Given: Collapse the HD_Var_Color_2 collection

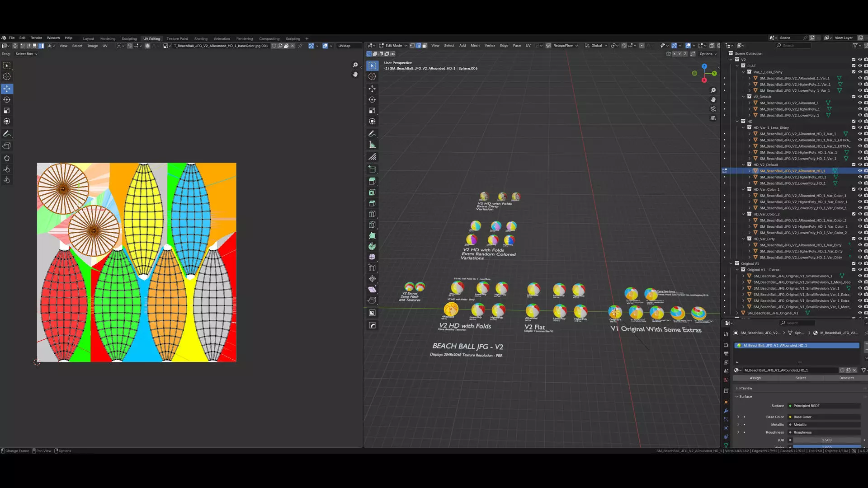Looking at the screenshot, I should [x=743, y=214].
